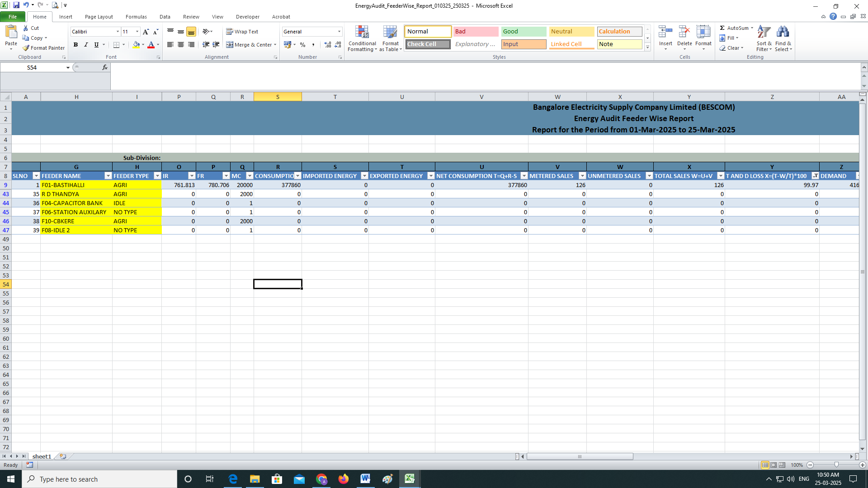This screenshot has width=868, height=488.
Task: Click Insert cells icon
Action: [x=665, y=33]
